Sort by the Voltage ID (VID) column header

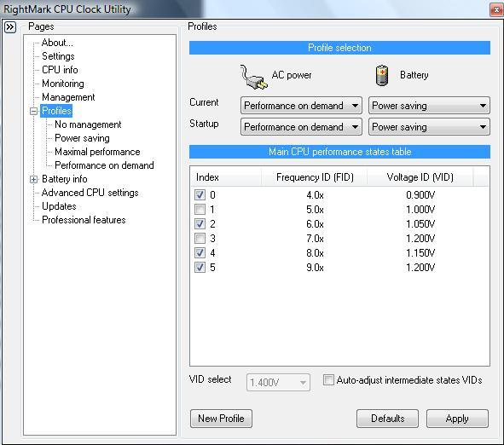(420, 177)
